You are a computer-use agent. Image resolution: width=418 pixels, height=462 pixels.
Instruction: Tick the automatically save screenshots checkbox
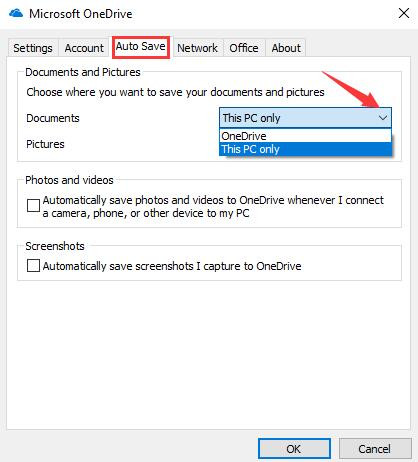[33, 266]
